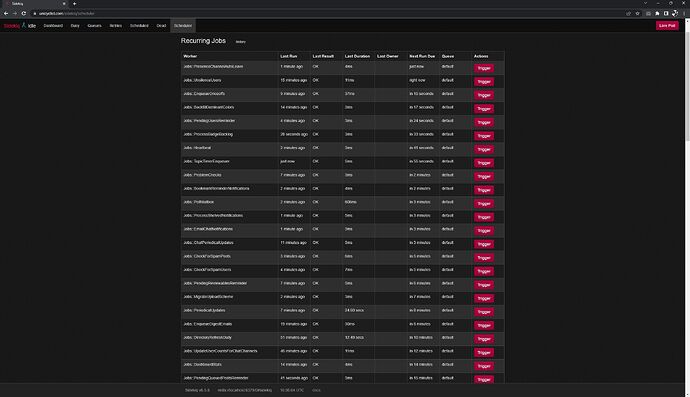Image resolution: width=690 pixels, height=397 pixels.
Task: Reload the page with the refresh icon
Action: [x=24, y=14]
